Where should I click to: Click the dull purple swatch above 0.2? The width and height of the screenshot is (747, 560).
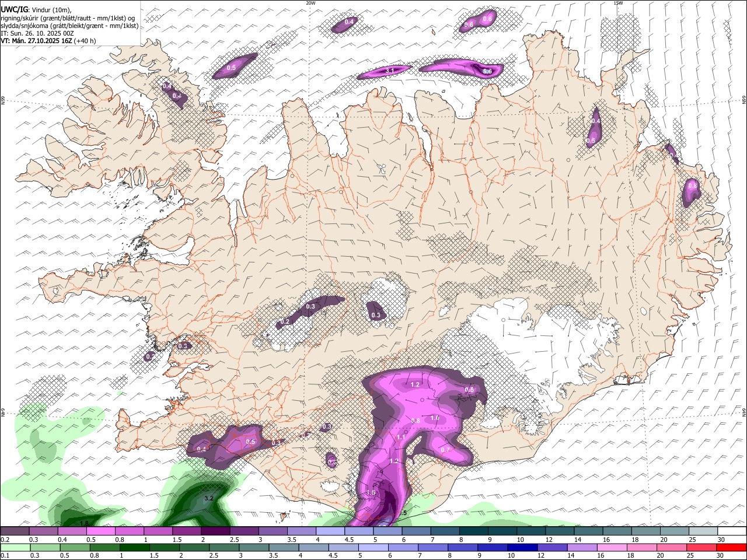[15, 531]
